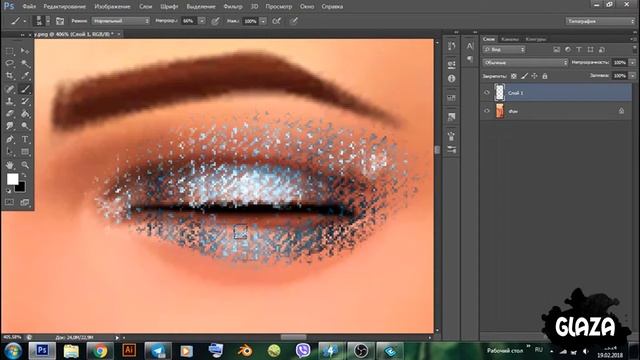Toggle Quick Mask mode
This screenshot has height=360, width=640.
pos(9,202)
